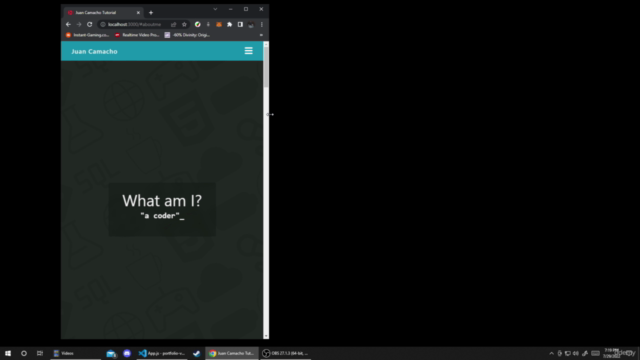Image resolution: width=640 pixels, height=360 pixels.
Task: Click the scrollbar down arrow
Action: tap(266, 336)
